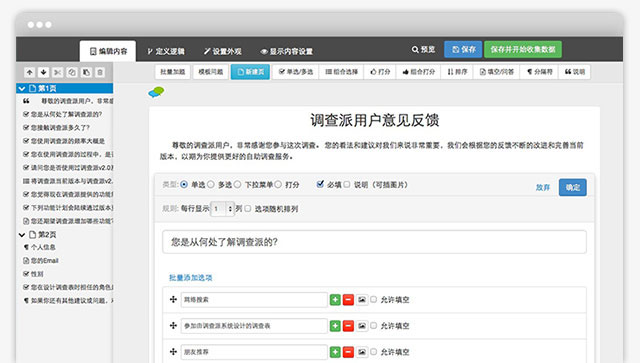Screen dimensions: 640x363
Task: Add a 组合选择 question
Action: coord(342,72)
